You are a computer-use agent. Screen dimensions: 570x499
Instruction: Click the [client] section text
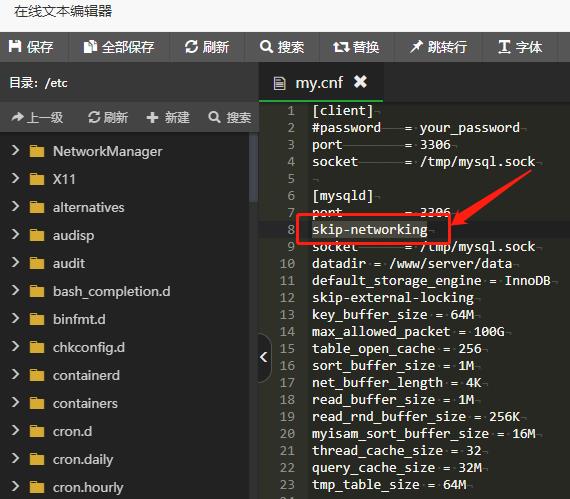click(342, 110)
